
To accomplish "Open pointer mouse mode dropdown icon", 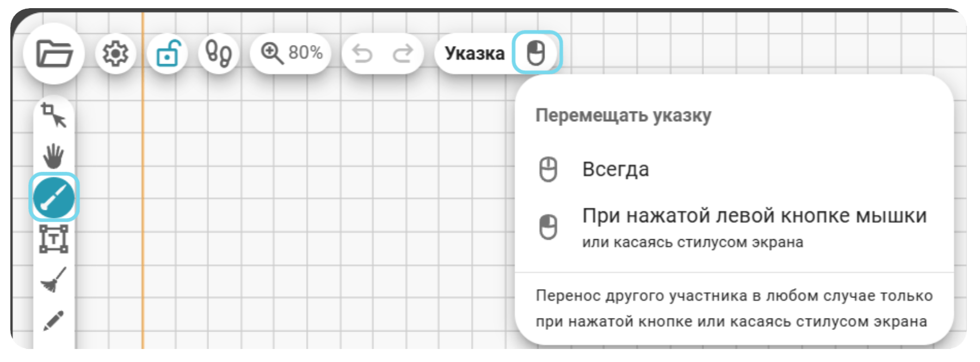I will point(537,53).
